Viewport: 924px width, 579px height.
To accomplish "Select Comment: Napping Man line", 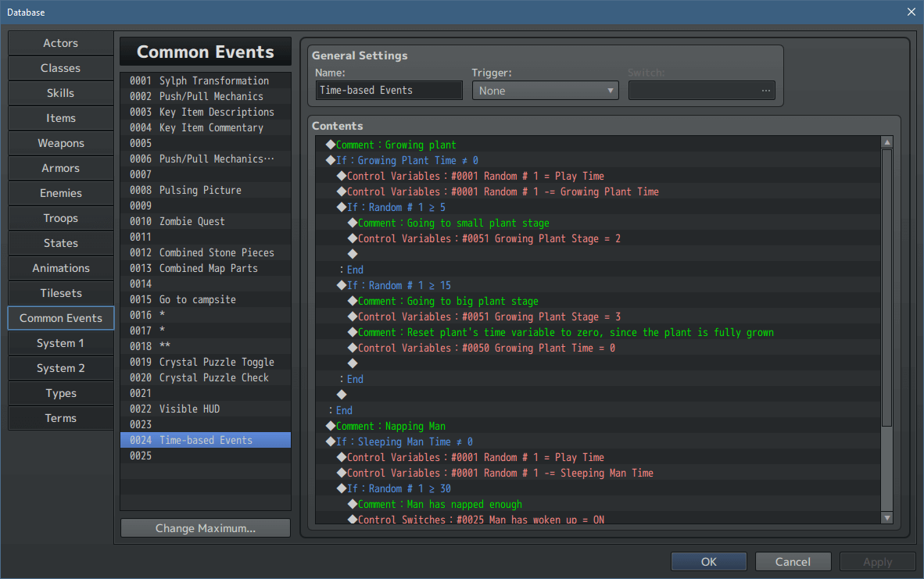I will click(598, 426).
